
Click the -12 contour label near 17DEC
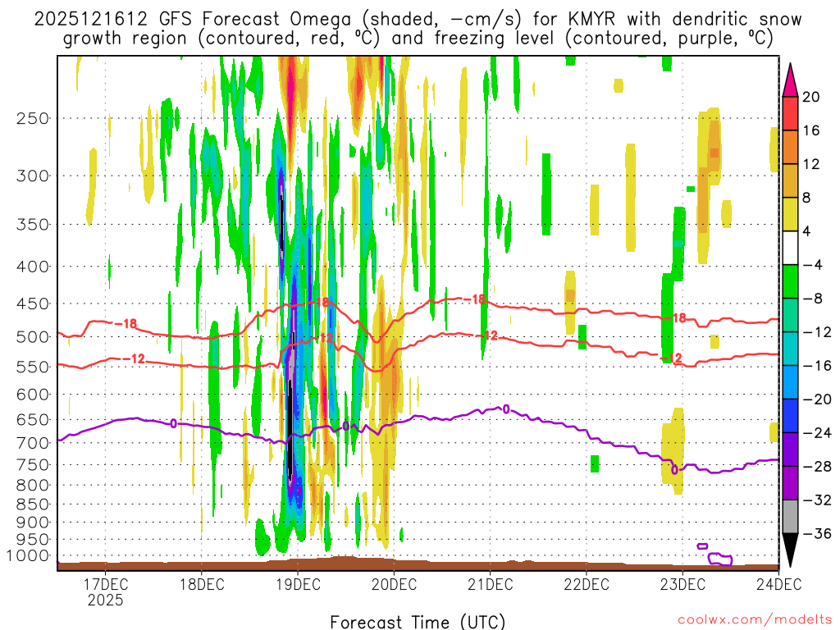[x=134, y=358]
